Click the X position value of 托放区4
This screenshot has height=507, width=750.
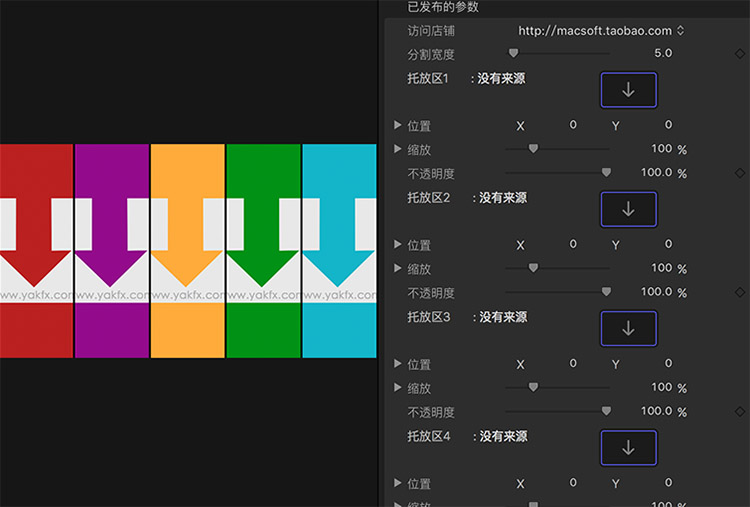click(x=573, y=483)
